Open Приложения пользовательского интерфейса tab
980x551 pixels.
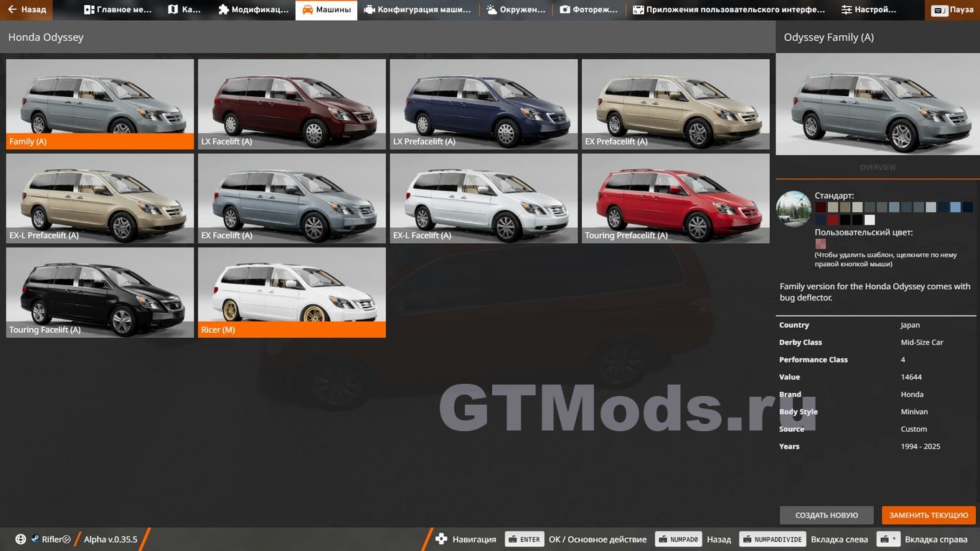(x=730, y=10)
